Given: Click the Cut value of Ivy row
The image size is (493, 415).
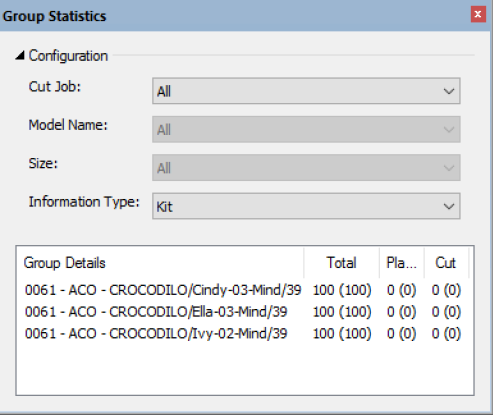Looking at the screenshot, I should tap(446, 333).
